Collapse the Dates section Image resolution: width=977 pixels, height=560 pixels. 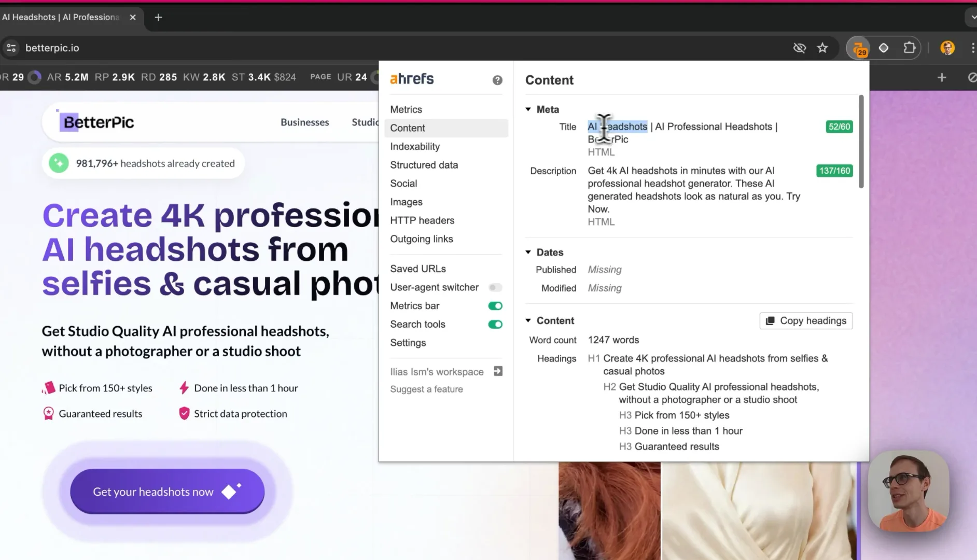[x=528, y=253]
